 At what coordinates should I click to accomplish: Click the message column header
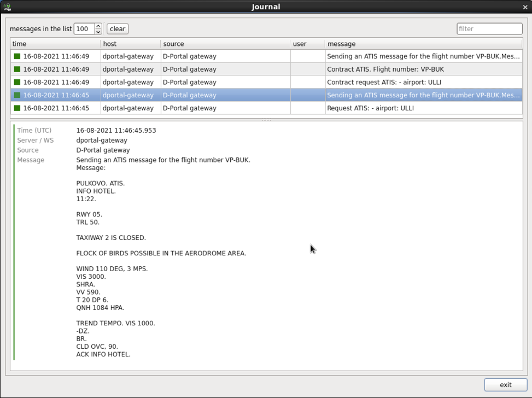(423, 44)
